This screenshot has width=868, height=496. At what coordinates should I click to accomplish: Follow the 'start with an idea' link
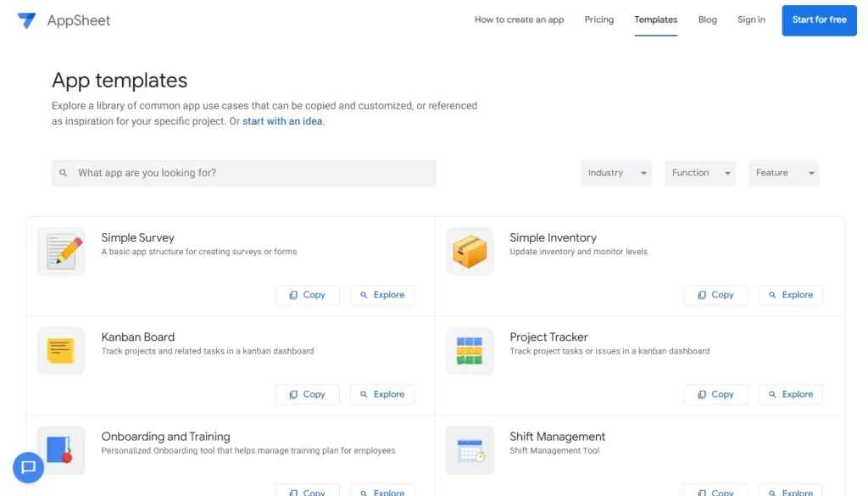pyautogui.click(x=282, y=121)
